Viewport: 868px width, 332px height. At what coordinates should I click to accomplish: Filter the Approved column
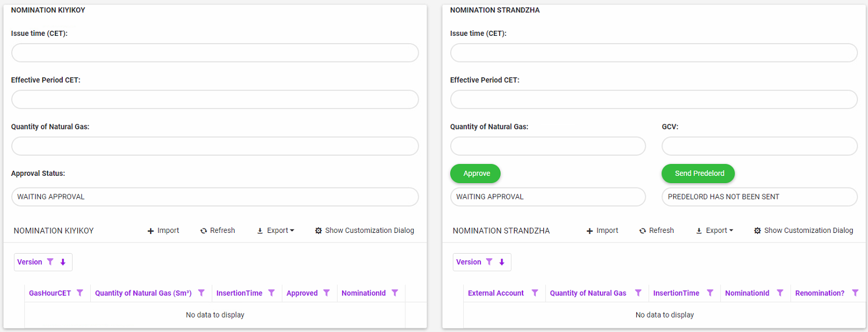327,293
